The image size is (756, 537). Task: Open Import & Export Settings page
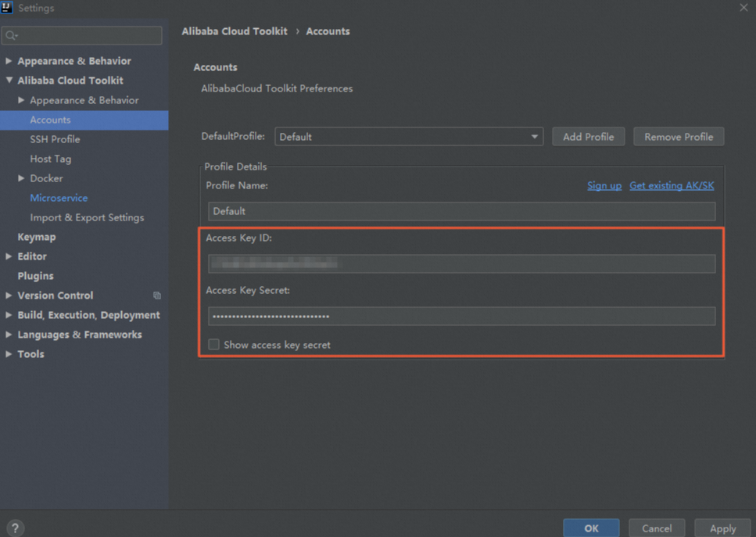tap(87, 217)
